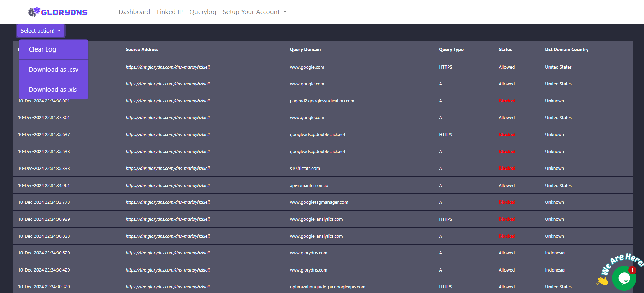Click United States in optimizationguide-pa.googleapis.com row
Viewport: 644px width, 293px height.
[558, 287]
